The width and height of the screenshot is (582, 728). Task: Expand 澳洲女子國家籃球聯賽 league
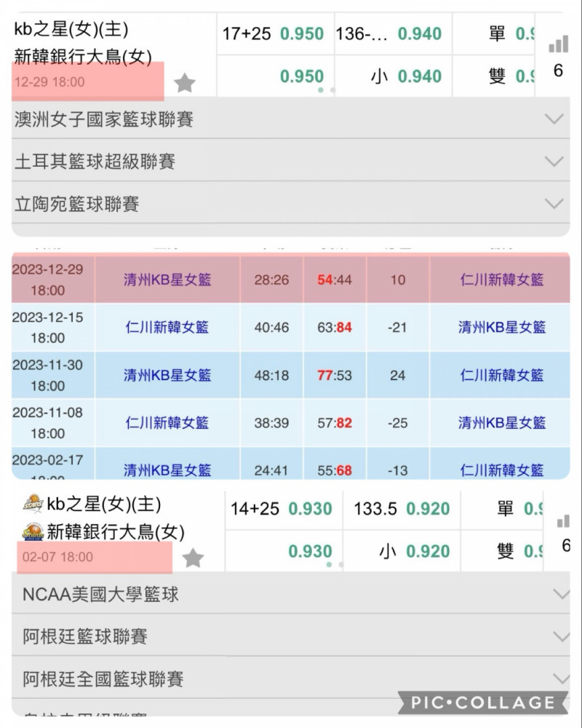tap(290, 119)
